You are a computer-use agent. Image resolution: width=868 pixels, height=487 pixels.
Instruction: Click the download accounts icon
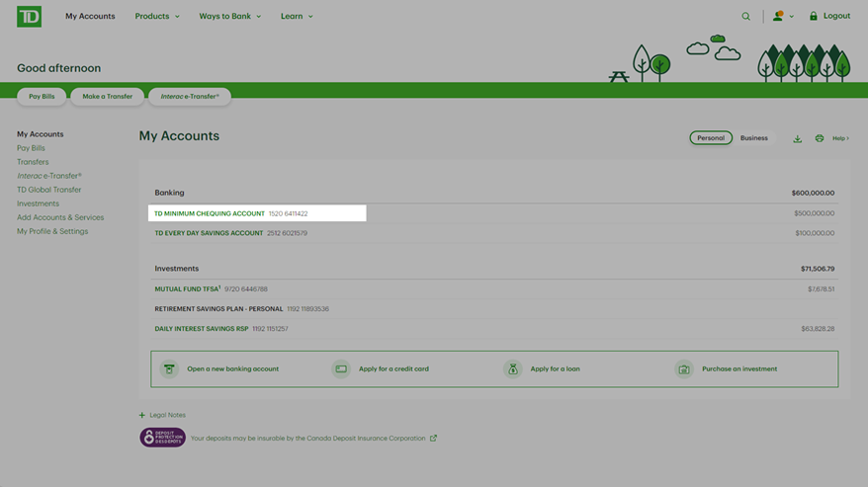798,138
